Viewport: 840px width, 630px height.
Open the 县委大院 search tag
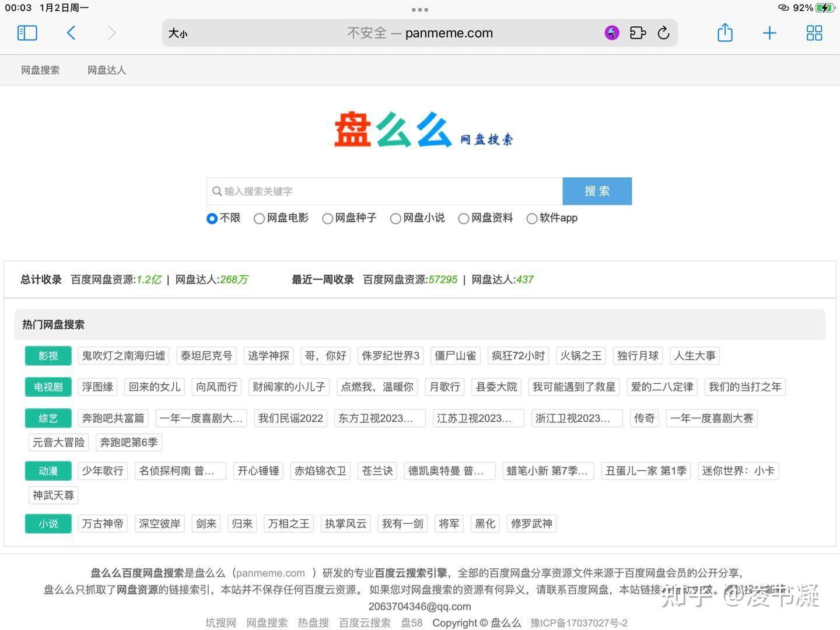(x=496, y=387)
